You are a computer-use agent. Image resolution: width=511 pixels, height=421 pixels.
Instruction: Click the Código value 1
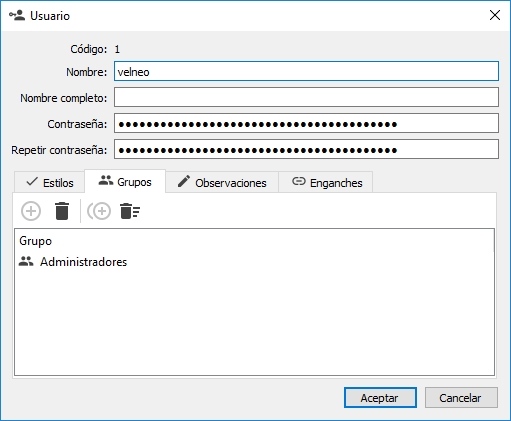[117, 49]
